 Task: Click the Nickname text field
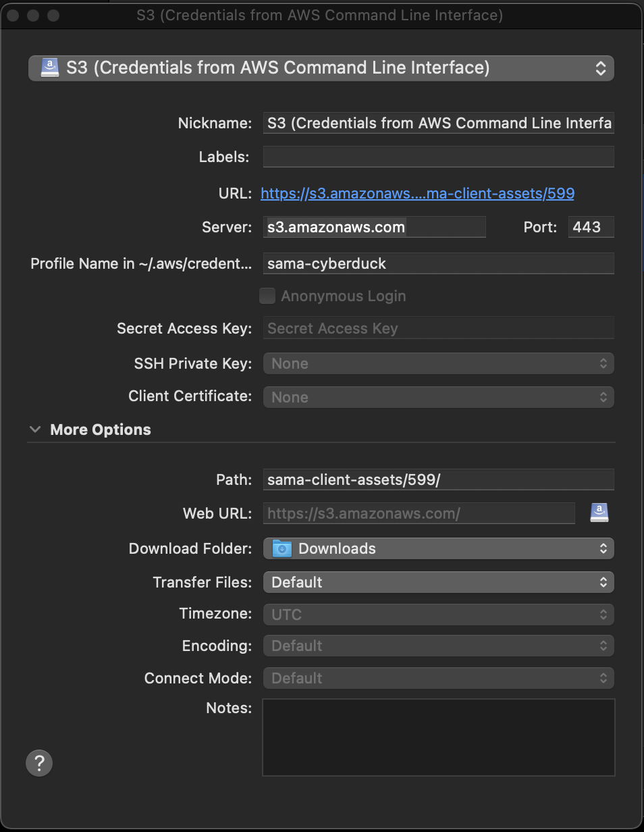click(438, 123)
